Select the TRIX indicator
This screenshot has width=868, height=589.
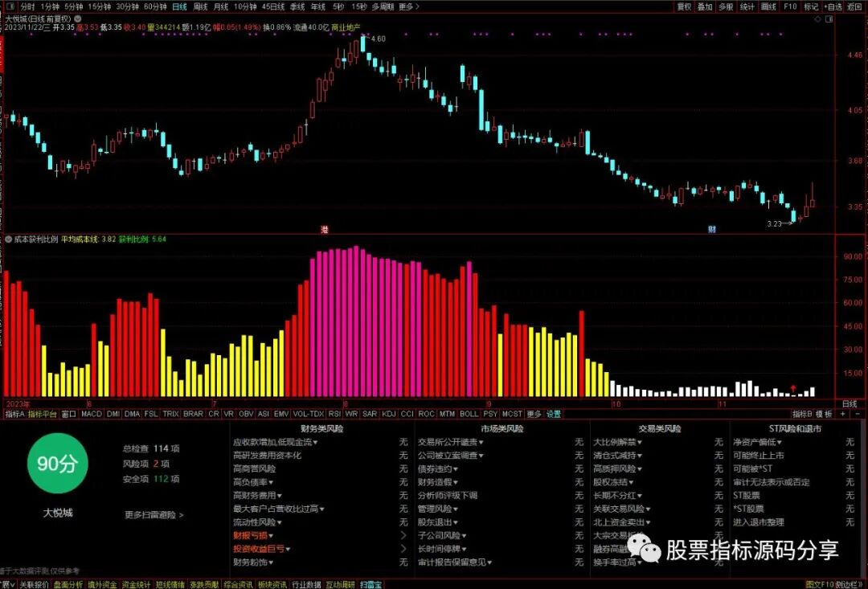coord(170,414)
